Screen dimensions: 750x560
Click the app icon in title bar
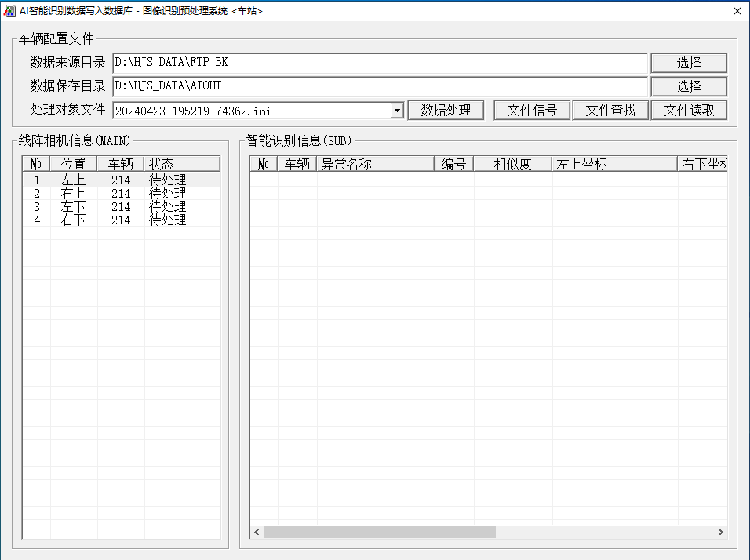click(x=10, y=11)
